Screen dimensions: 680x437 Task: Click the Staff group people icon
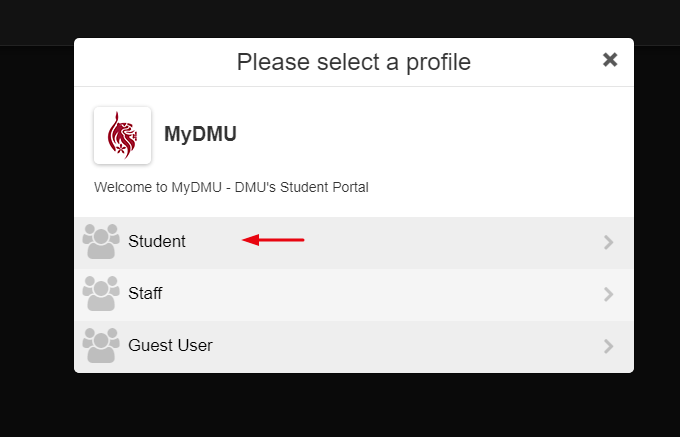pos(101,294)
